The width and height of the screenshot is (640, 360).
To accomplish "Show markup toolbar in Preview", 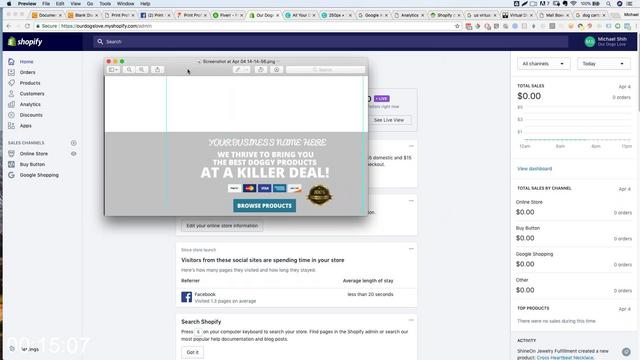I will (x=276, y=70).
